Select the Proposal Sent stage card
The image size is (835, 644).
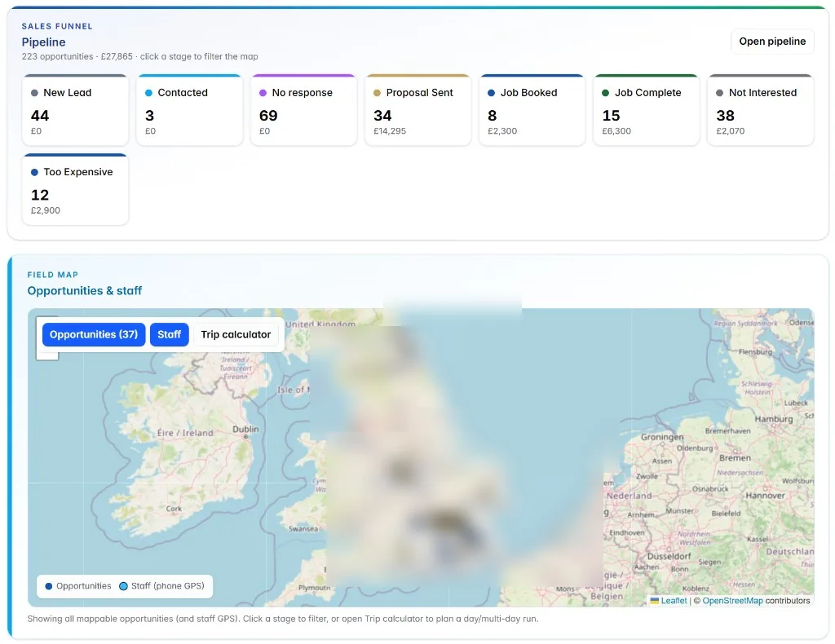tap(418, 110)
